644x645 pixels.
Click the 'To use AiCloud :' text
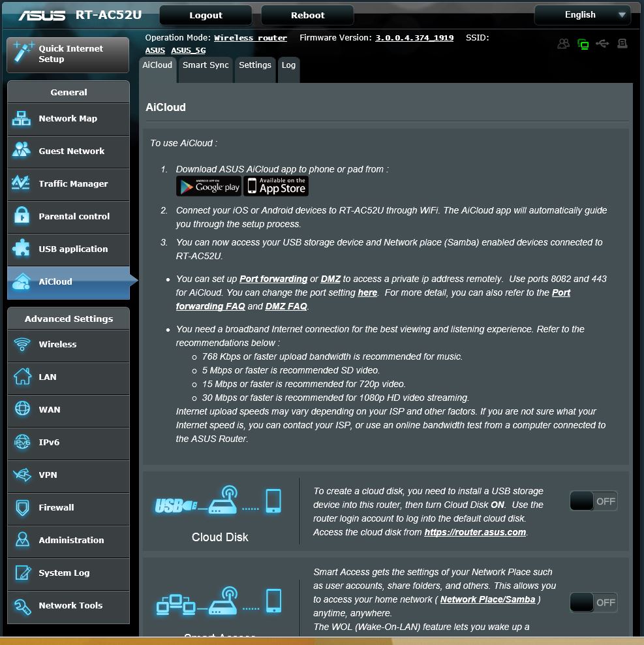point(184,143)
